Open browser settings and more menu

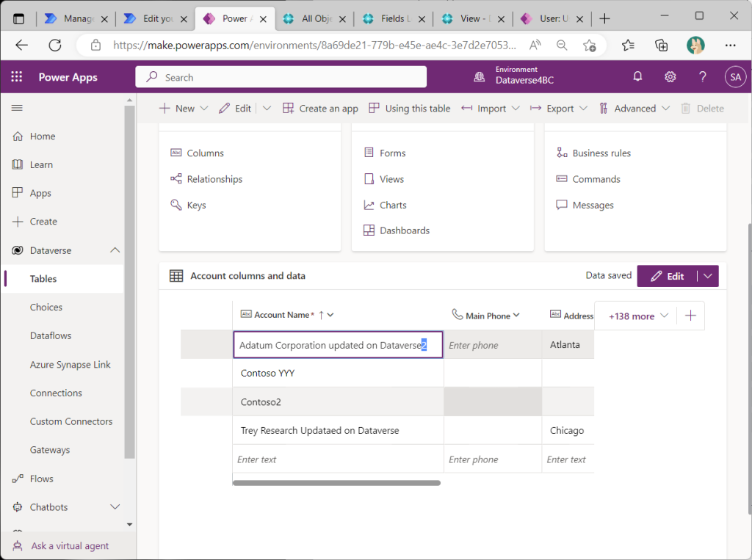coord(730,45)
